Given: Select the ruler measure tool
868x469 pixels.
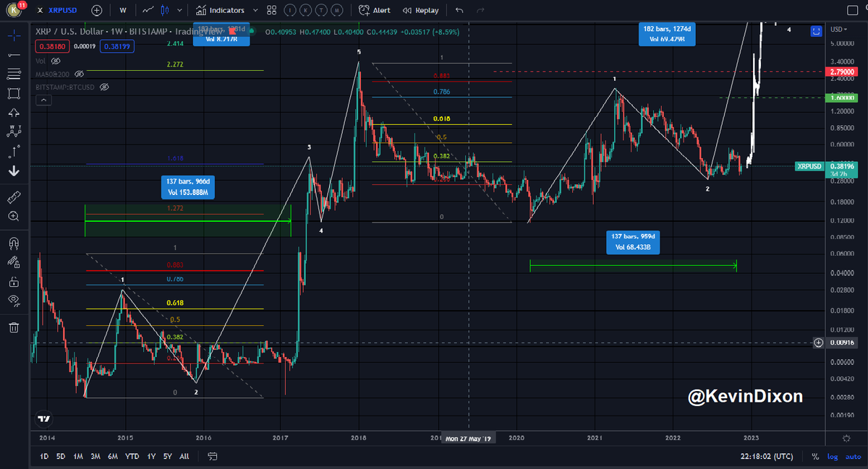Looking at the screenshot, I should [14, 197].
